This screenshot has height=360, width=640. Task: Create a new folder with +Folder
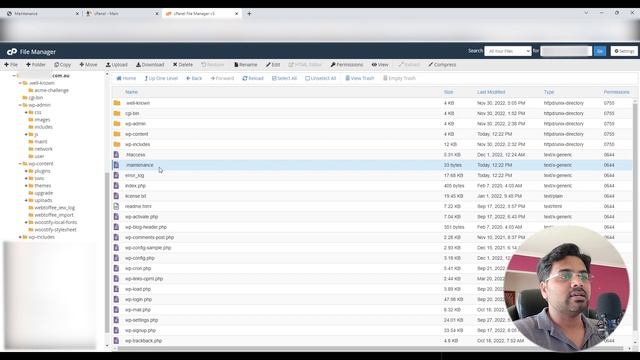click(36, 64)
